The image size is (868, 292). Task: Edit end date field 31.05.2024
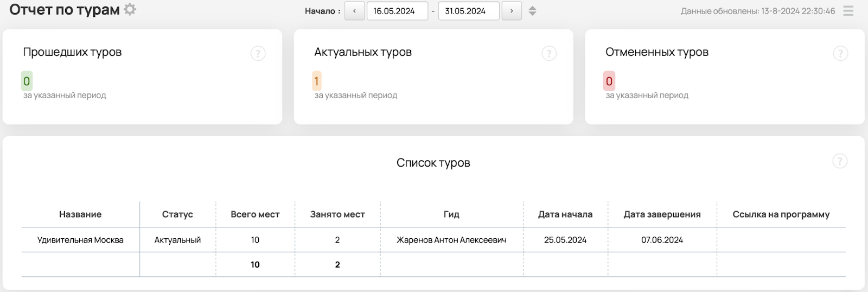(469, 11)
